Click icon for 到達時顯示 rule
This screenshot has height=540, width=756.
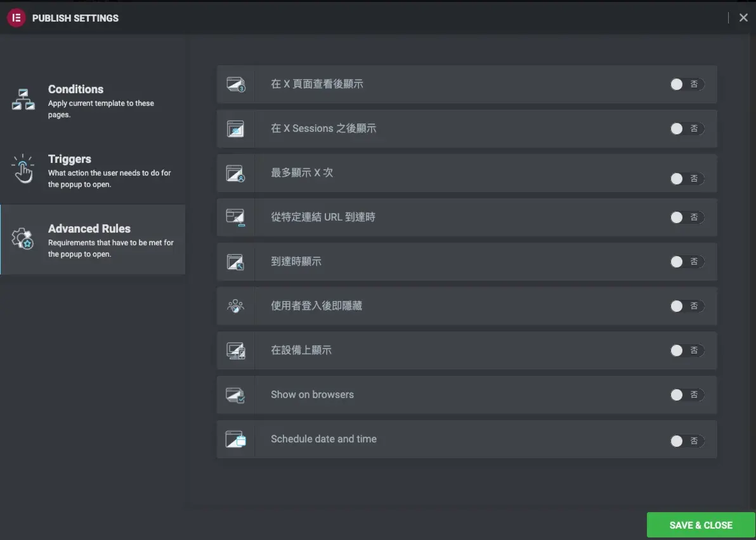[236, 262]
